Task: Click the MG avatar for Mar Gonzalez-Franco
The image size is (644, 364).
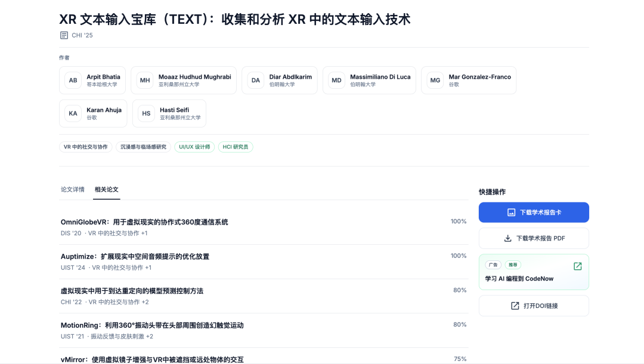Action: [x=435, y=80]
